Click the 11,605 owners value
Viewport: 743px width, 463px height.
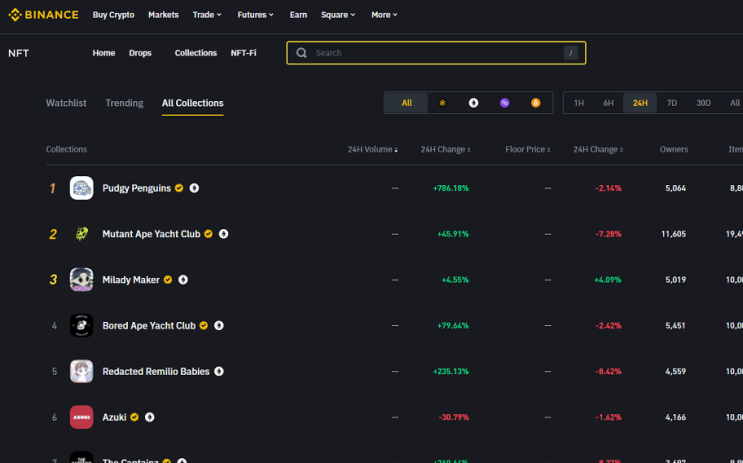(673, 234)
